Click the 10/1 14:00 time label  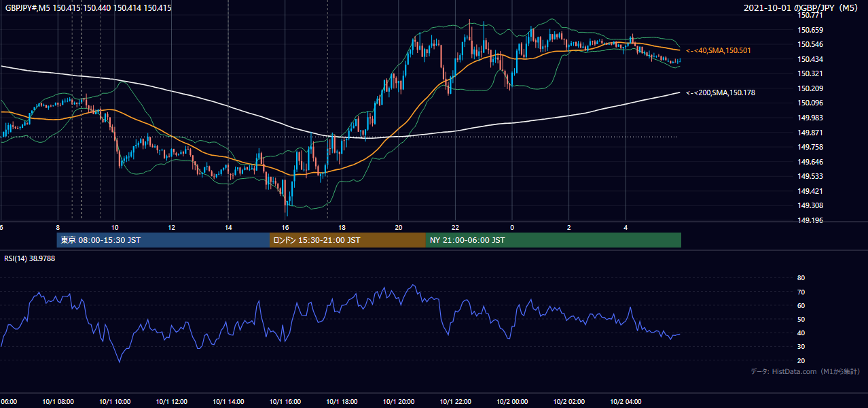point(228,402)
